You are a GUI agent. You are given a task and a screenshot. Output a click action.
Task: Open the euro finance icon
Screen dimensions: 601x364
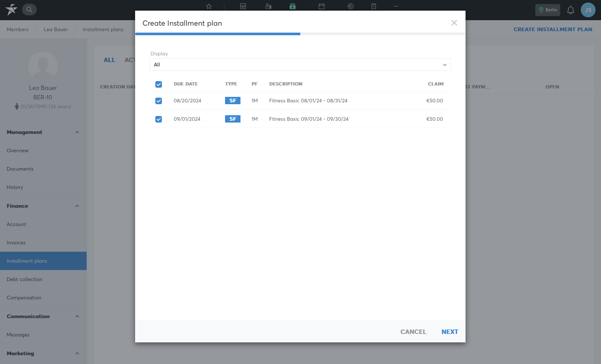pos(351,6)
